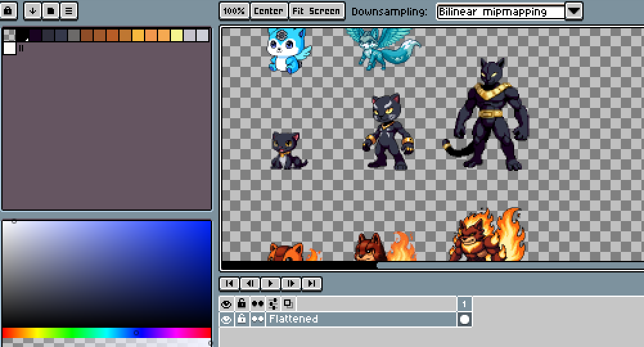Select the white swatch in the second palette row
644x347 pixels.
pos(10,48)
